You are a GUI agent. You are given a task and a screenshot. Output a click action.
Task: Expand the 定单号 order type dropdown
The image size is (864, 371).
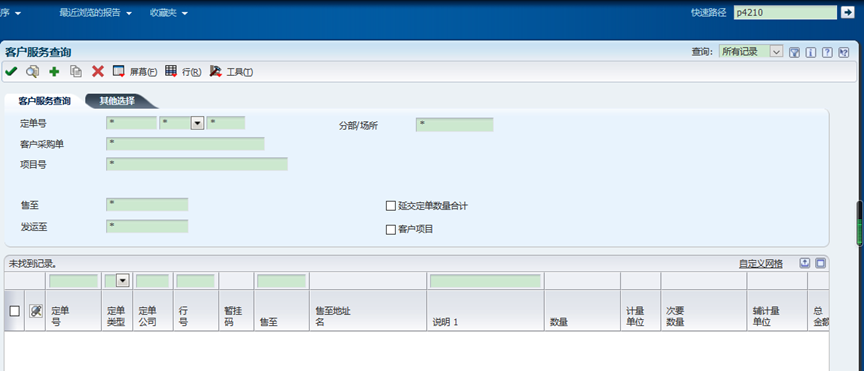(197, 123)
